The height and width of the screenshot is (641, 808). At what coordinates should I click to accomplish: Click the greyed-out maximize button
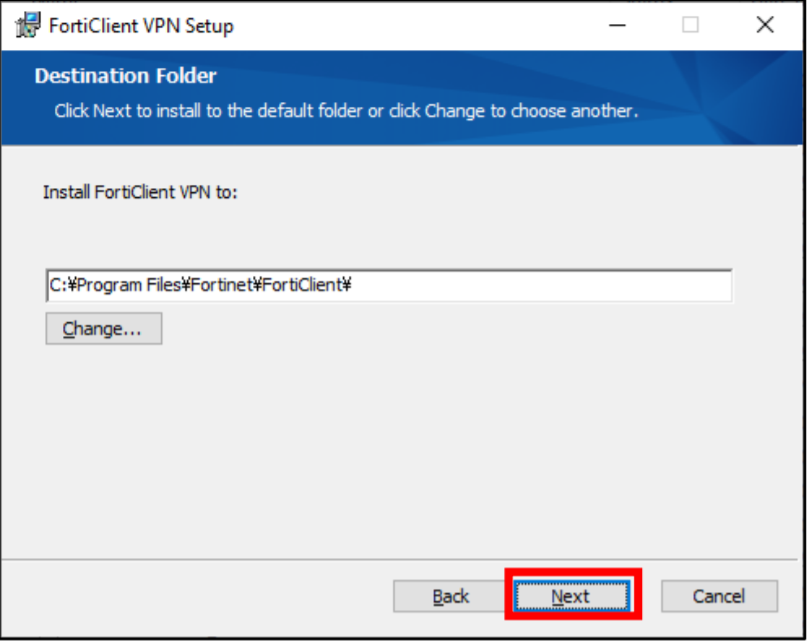[691, 25]
